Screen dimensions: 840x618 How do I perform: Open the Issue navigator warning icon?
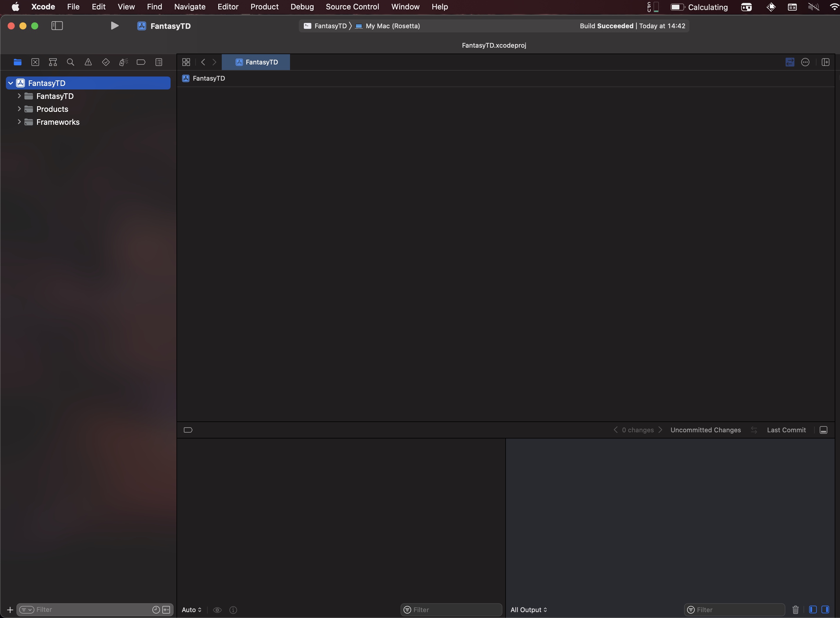coord(88,62)
